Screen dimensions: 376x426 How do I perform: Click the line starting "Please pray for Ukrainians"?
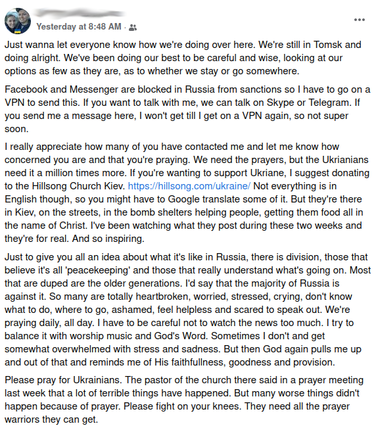184,380
